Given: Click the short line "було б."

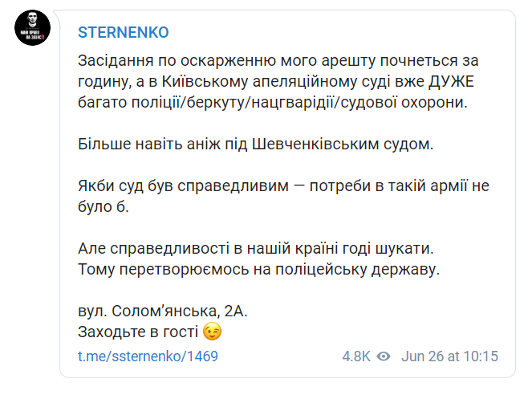Looking at the screenshot, I should coord(103,207).
